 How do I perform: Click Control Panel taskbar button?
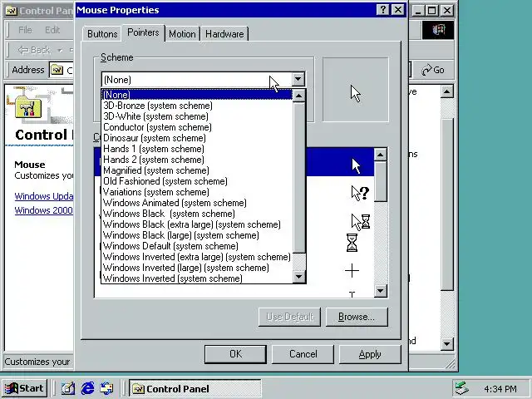click(x=195, y=388)
